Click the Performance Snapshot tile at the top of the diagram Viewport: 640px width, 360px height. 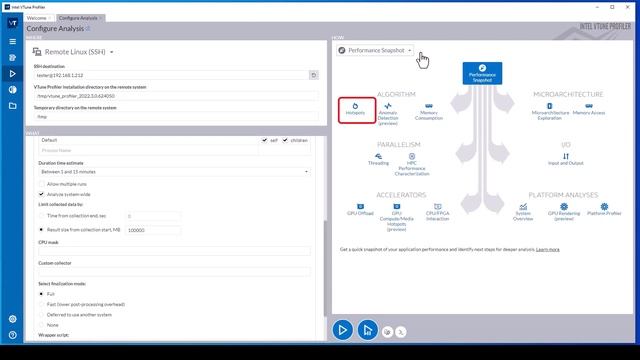point(482,73)
